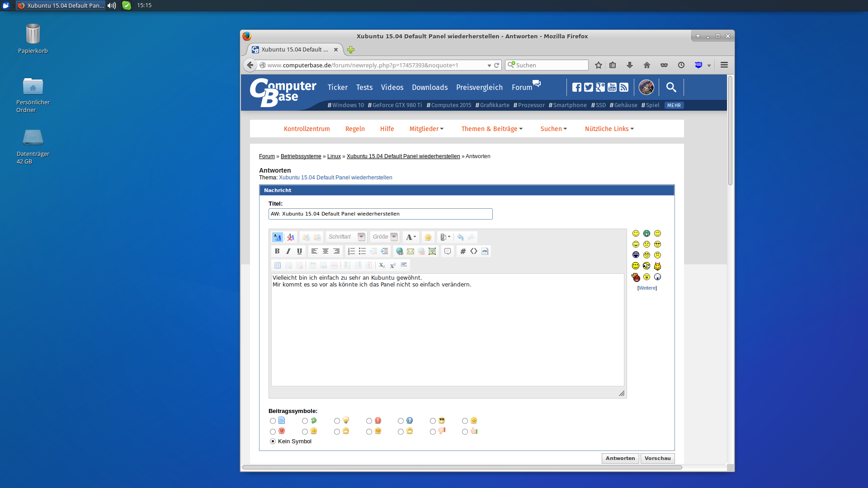The image size is (868, 488).
Task: Apply superscript formatting
Action: click(x=392, y=265)
